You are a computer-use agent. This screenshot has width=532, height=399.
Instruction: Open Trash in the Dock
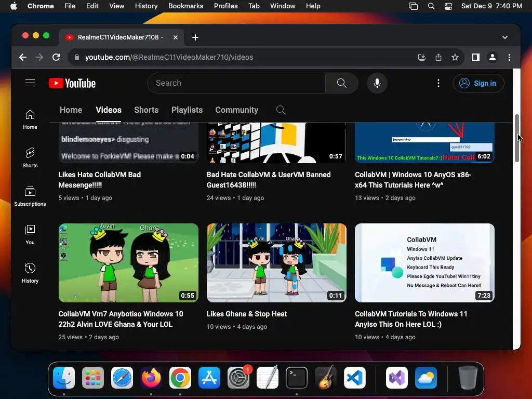pos(468,378)
